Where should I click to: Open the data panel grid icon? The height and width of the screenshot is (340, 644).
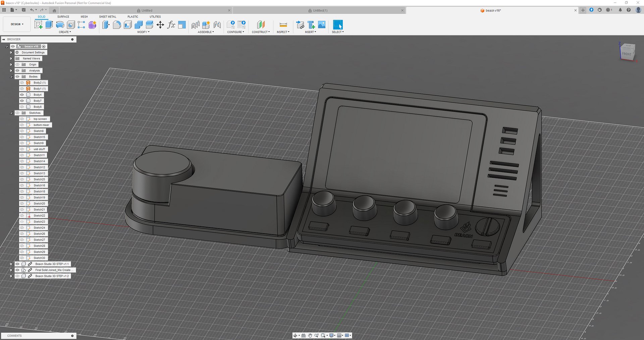click(x=4, y=10)
